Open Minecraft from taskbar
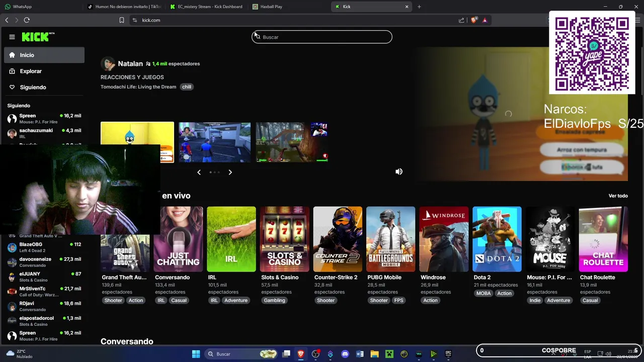Image resolution: width=644 pixels, height=362 pixels. click(x=389, y=354)
